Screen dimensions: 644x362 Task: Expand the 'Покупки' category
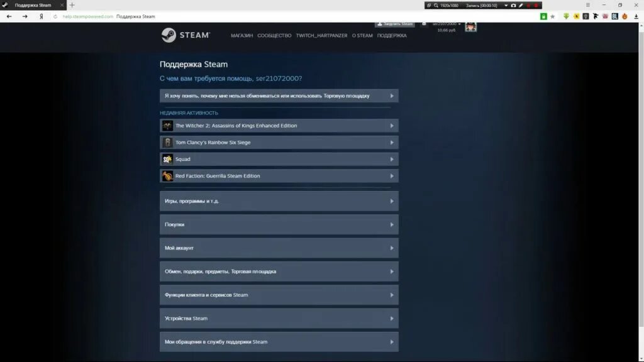coord(279,224)
